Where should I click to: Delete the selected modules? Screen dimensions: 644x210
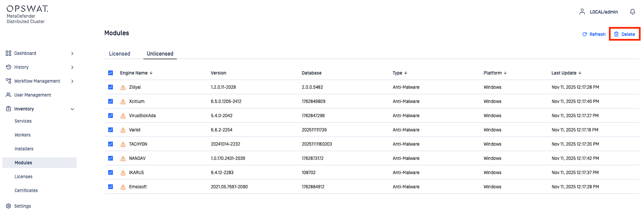pyautogui.click(x=625, y=34)
